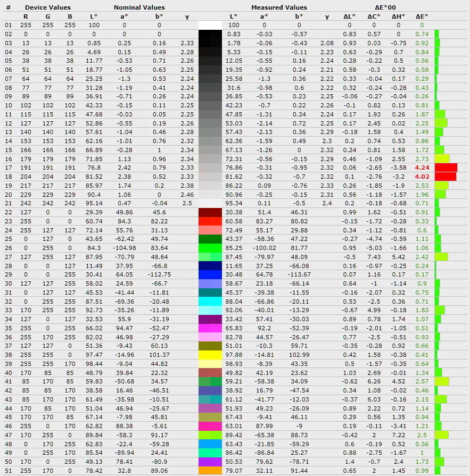This screenshot has width=470, height=476.
Task: Select the dark navy swatch in row 28
Action: point(210,265)
